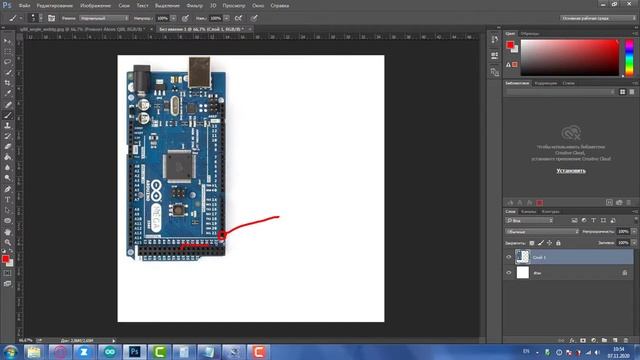This screenshot has height=360, width=640.
Task: Select the Blur tool
Action: (7, 168)
